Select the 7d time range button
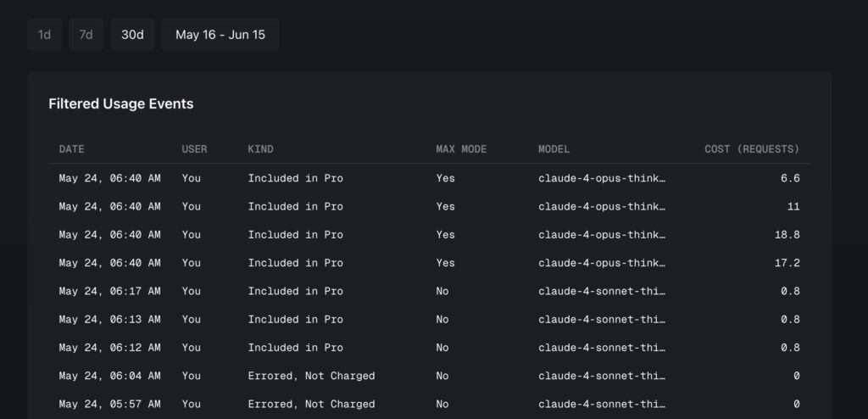 pyautogui.click(x=86, y=35)
